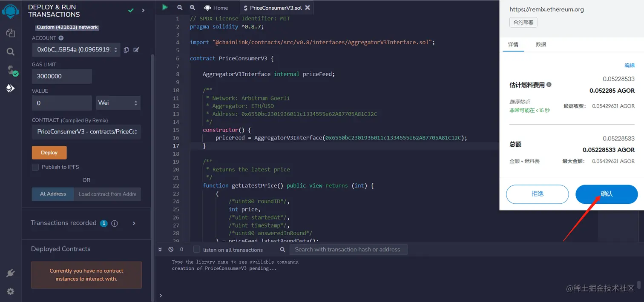Click terminal search magnifier icon
The height and width of the screenshot is (302, 644).
282,250
